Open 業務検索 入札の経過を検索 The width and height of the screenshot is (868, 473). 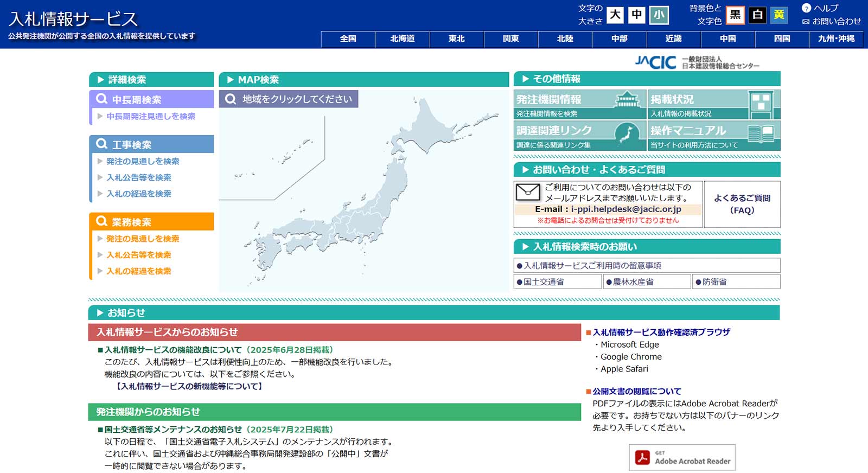tap(139, 272)
